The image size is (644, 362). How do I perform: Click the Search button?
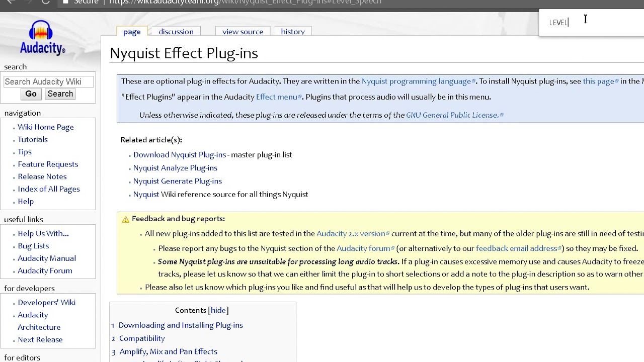pyautogui.click(x=60, y=94)
